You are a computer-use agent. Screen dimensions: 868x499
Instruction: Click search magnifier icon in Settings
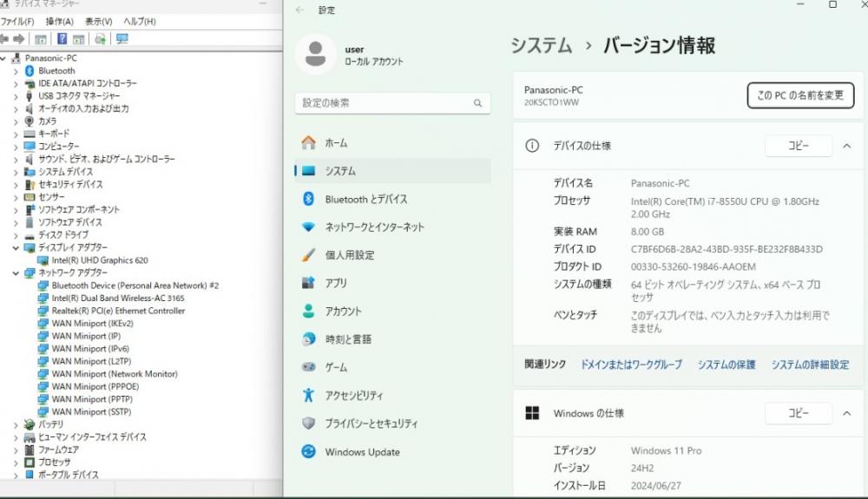coord(477,103)
